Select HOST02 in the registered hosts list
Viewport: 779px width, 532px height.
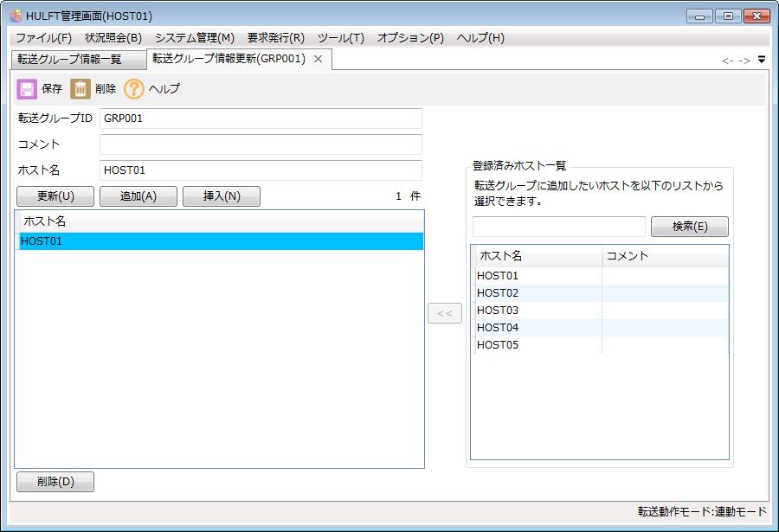[x=601, y=293]
